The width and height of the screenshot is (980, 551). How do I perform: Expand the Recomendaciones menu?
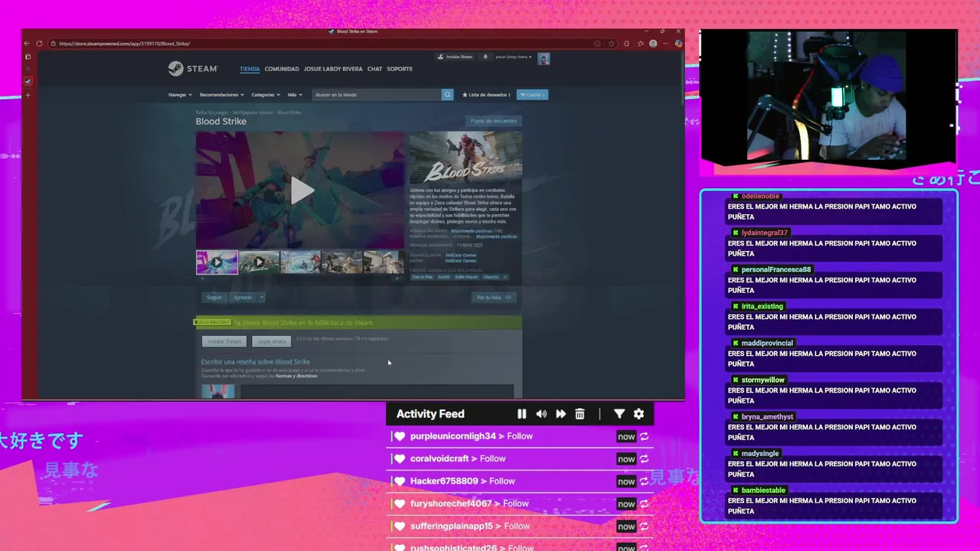coord(222,95)
